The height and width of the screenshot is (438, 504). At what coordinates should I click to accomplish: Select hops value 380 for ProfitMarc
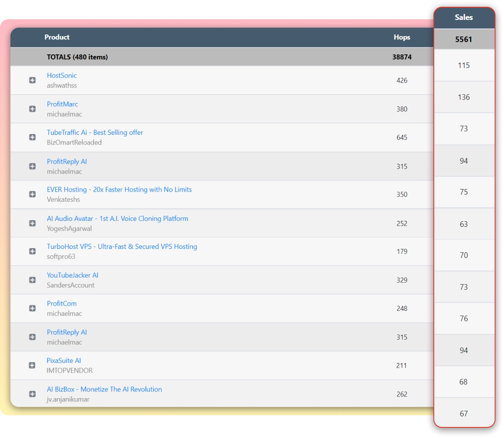(402, 109)
